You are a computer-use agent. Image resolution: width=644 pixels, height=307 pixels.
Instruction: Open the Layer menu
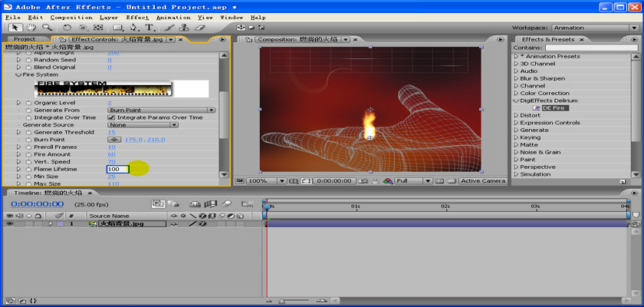[x=109, y=18]
